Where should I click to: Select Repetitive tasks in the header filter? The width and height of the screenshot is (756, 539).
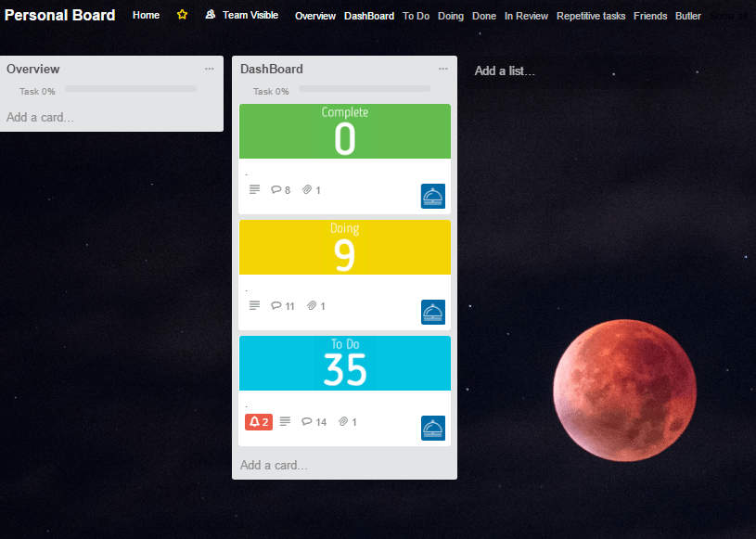(591, 16)
